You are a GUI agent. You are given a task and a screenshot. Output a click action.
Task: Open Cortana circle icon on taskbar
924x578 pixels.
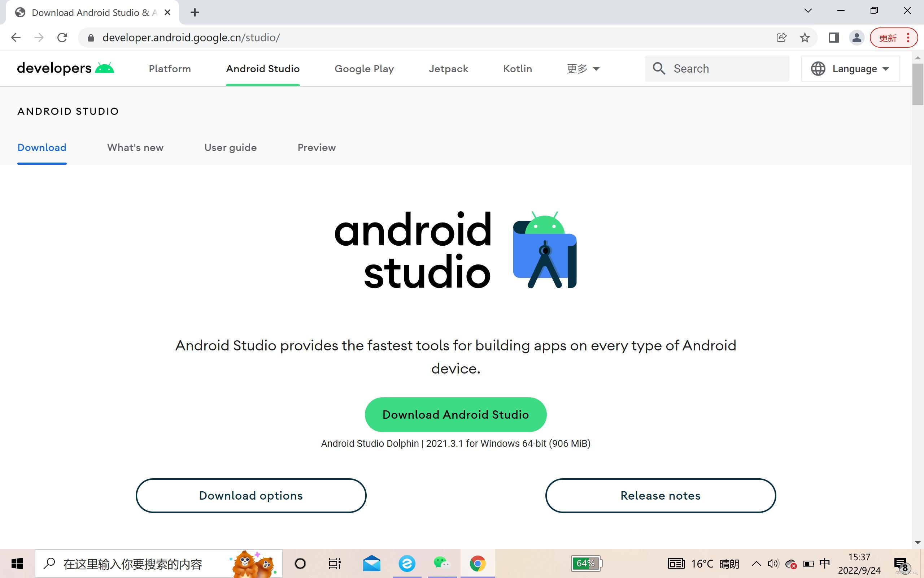pyautogui.click(x=300, y=564)
